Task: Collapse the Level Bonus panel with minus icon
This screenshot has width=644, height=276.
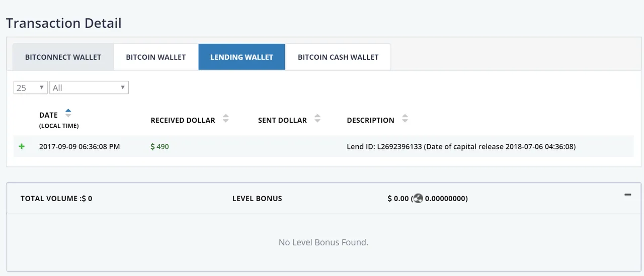Action: (627, 195)
